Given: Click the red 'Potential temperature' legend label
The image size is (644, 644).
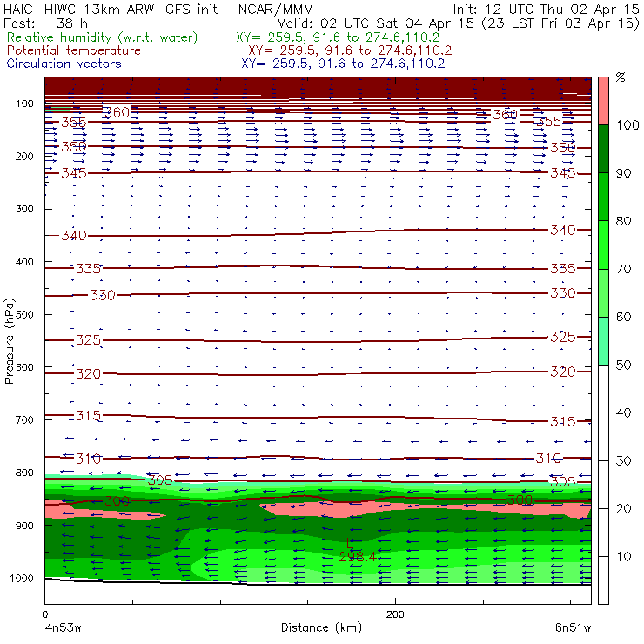Looking at the screenshot, I should 74,50.
